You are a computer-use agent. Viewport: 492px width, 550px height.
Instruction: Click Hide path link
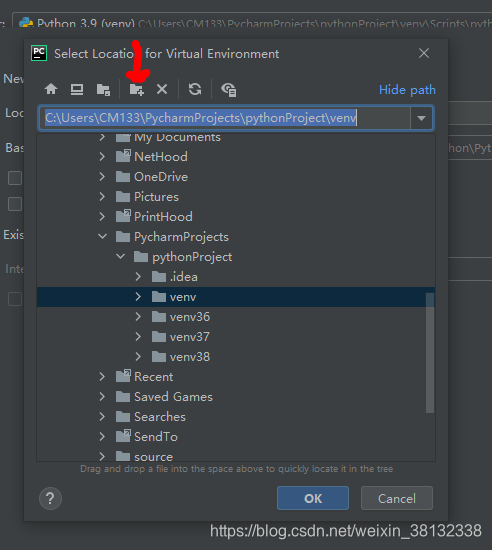407,90
